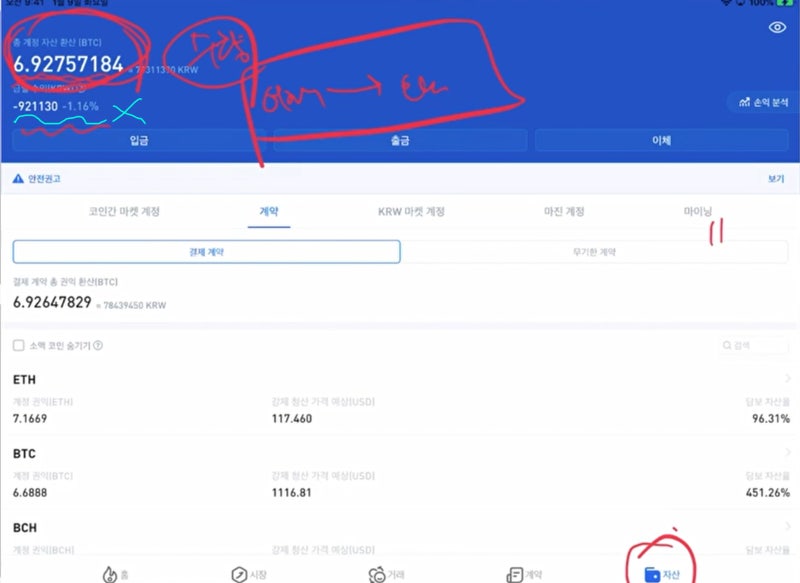The width and height of the screenshot is (800, 583).
Task: Open 손익 분석 chart icon
Action: pos(744,102)
